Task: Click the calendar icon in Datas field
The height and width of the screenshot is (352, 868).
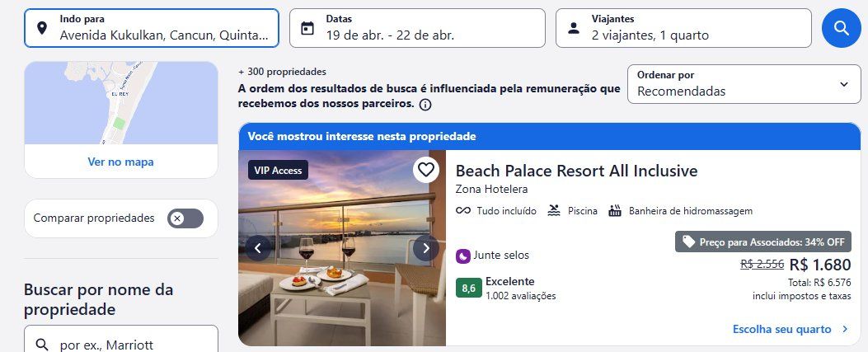Action: (x=307, y=28)
